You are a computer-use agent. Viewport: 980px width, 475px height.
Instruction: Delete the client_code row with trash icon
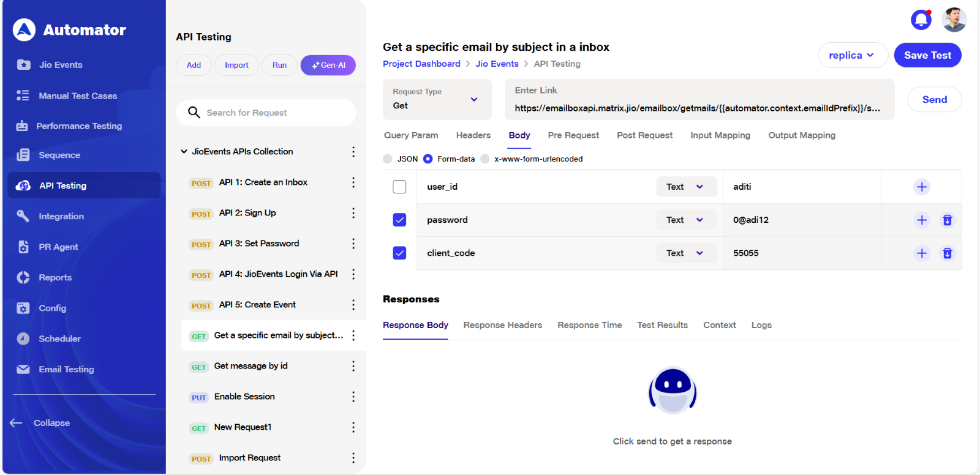pyautogui.click(x=947, y=253)
